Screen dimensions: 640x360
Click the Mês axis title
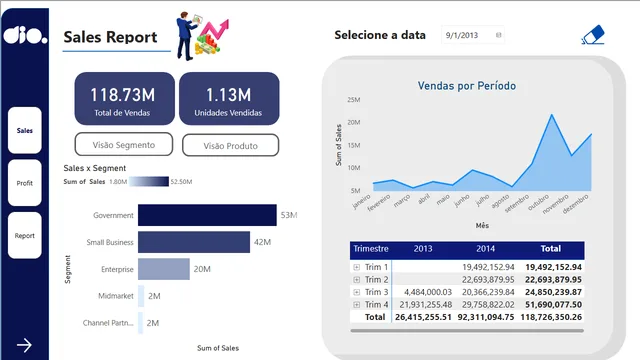click(x=482, y=225)
